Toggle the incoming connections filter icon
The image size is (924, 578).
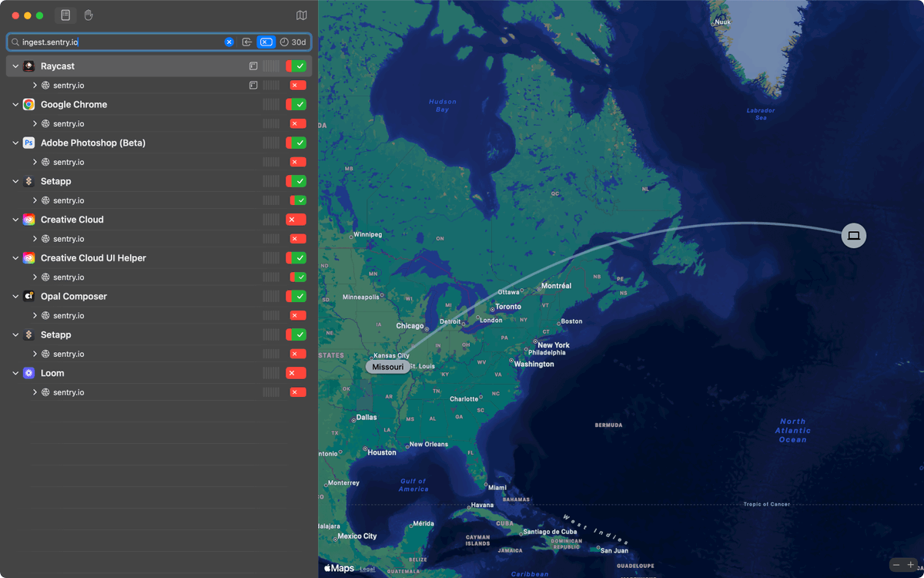pos(247,42)
